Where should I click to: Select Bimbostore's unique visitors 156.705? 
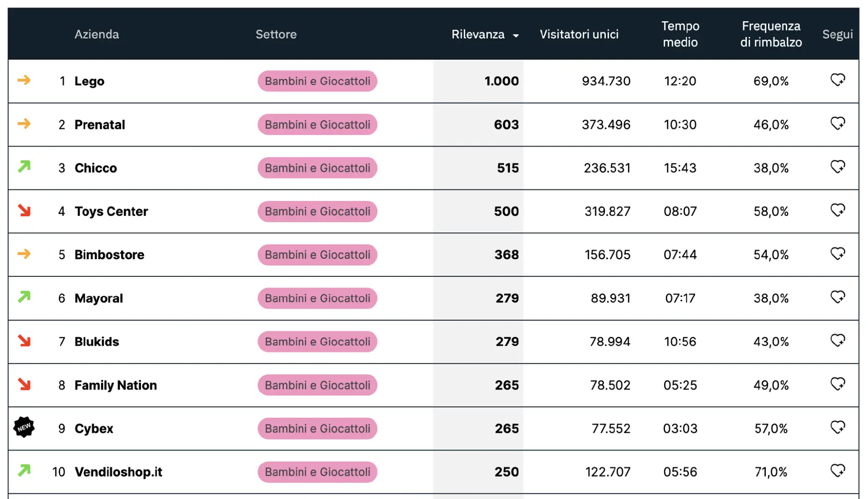607,255
